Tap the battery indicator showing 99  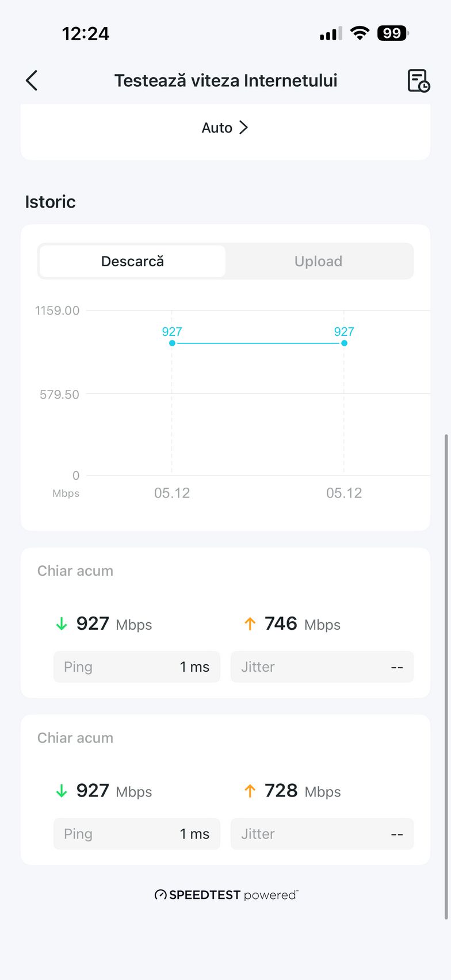coord(392,33)
